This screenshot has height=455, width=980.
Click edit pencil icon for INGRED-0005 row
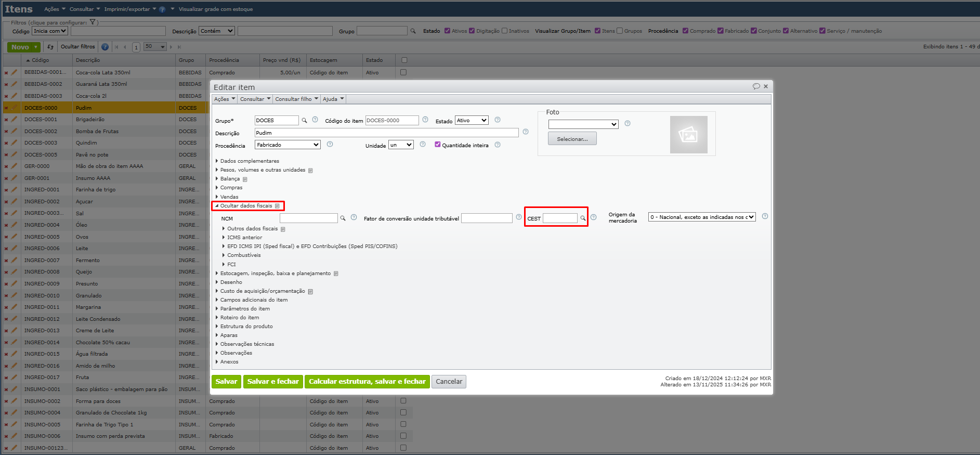click(14, 237)
